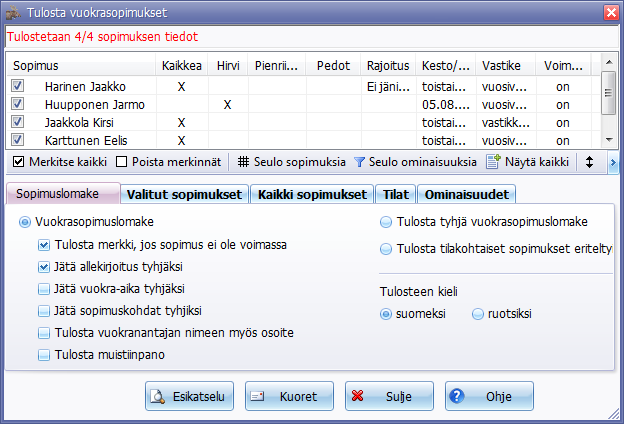Sort by the Kaikkea column header
The image size is (624, 424).
point(181,65)
